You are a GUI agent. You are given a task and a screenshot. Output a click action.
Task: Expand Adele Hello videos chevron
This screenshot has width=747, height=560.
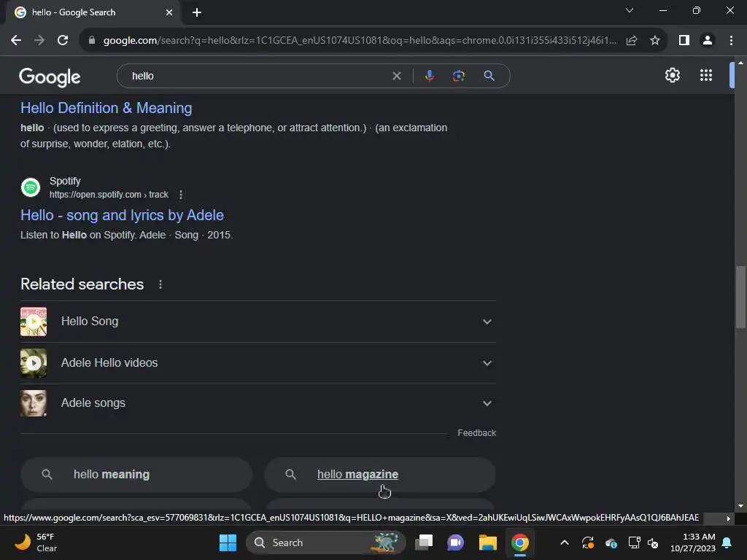click(487, 363)
